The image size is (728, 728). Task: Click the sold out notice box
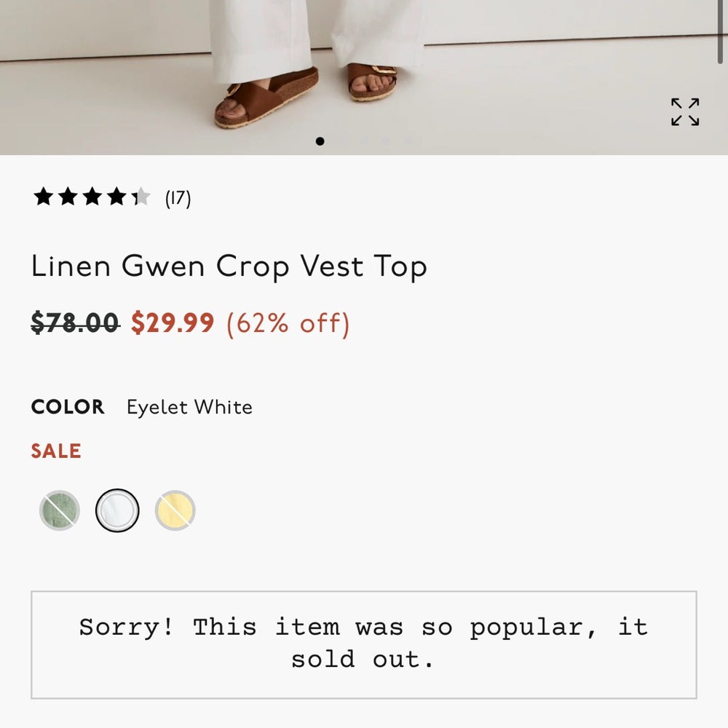pyautogui.click(x=364, y=642)
